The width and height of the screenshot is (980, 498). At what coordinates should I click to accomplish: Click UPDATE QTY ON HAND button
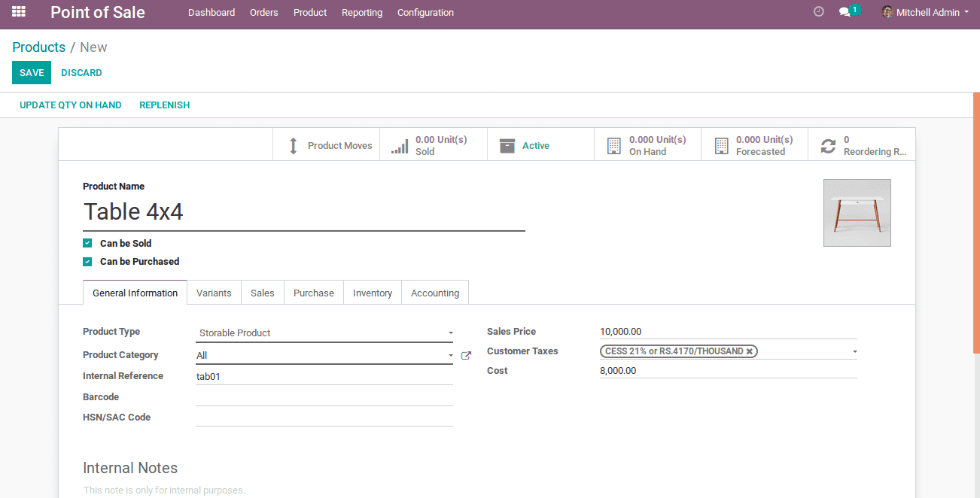click(71, 105)
